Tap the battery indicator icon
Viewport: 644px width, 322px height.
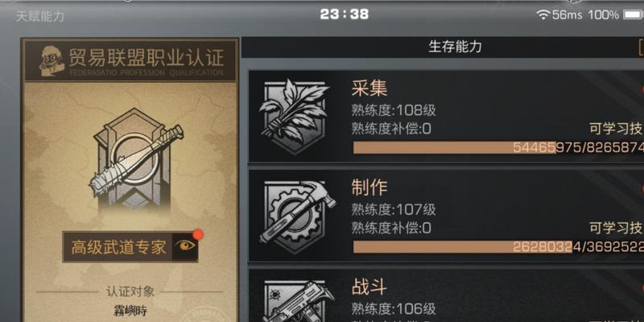tap(634, 15)
